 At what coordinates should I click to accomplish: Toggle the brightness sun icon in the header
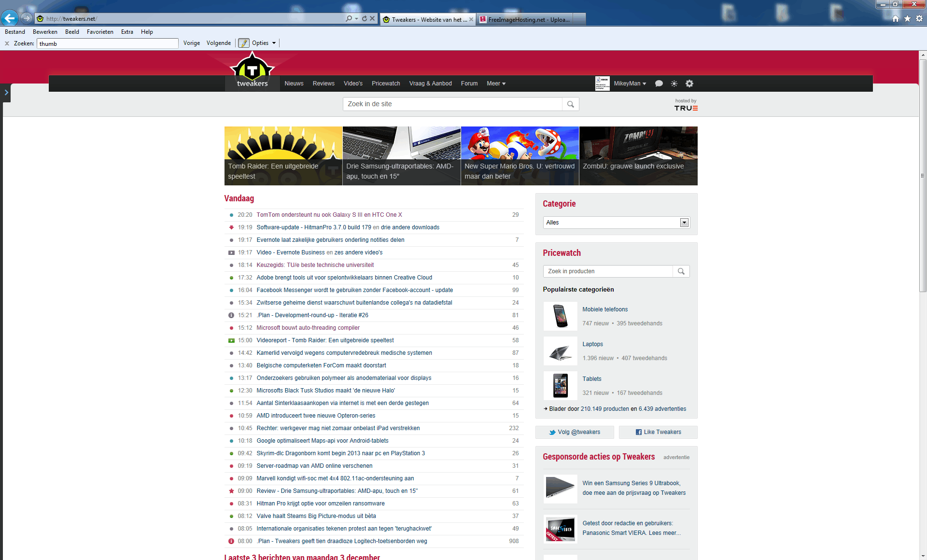(x=674, y=84)
